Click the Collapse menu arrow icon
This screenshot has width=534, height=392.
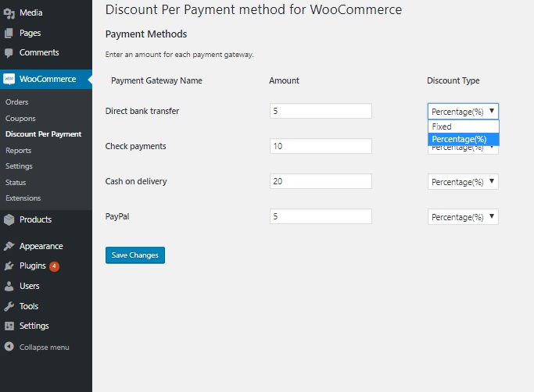coord(9,347)
